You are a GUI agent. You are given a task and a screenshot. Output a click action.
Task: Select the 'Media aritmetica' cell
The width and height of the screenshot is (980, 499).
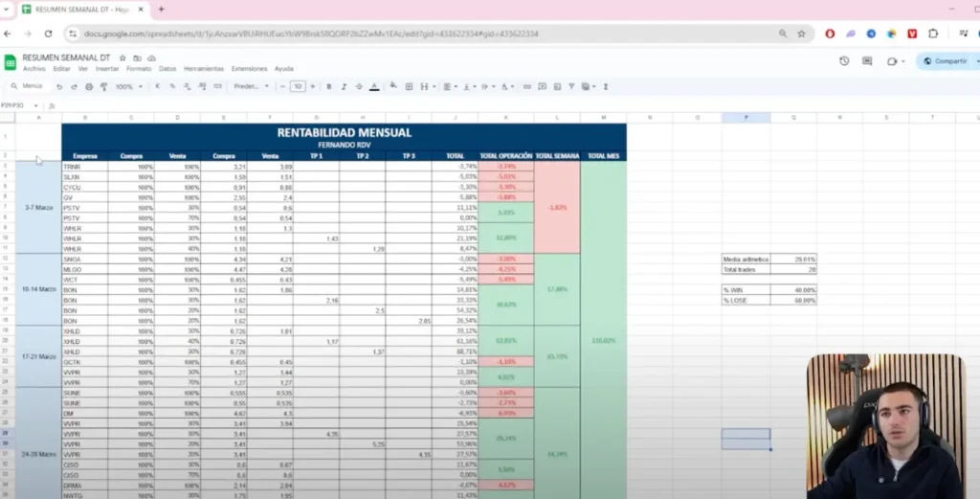[746, 260]
